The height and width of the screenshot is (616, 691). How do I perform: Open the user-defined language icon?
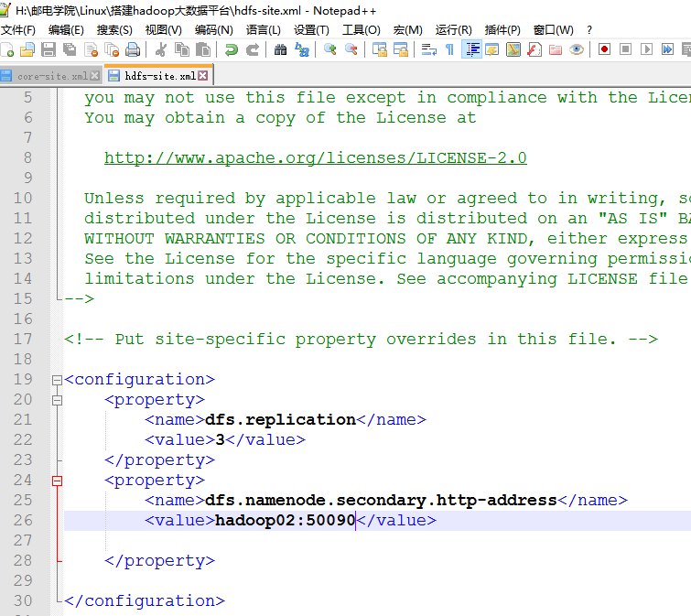pos(491,49)
